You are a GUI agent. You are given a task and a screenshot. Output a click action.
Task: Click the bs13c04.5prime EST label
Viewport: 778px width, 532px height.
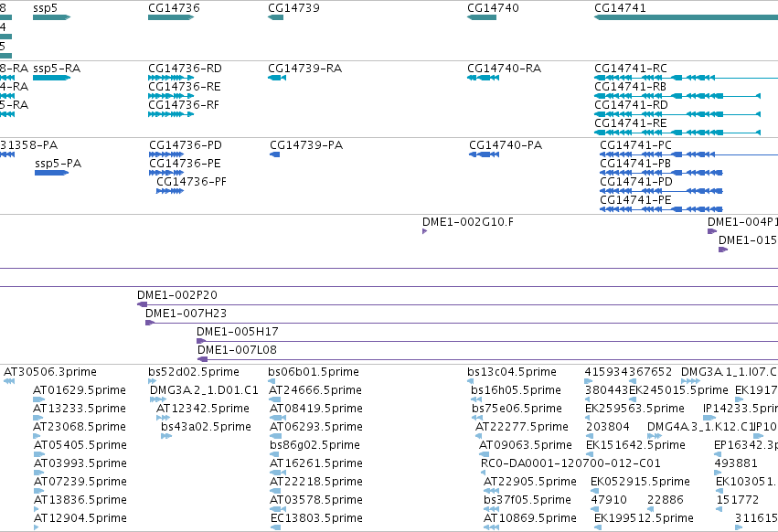[x=512, y=372]
